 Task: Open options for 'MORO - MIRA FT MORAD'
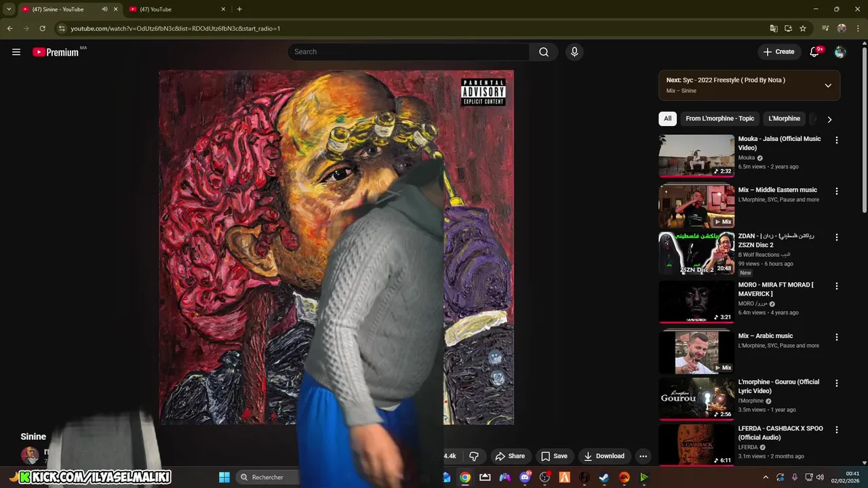pos(836,286)
